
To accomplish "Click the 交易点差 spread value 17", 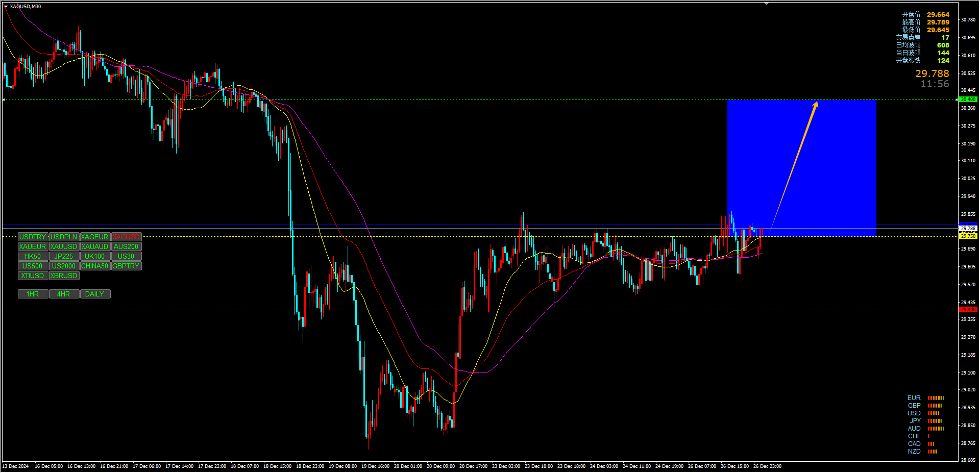I will 945,38.
